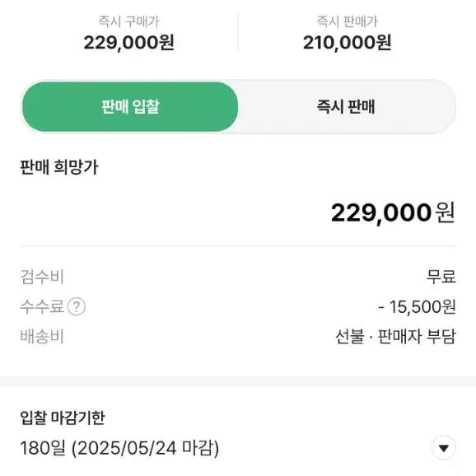Click the 즉시 판매가 210,000원 price
476x476 pixels.
[347, 42]
